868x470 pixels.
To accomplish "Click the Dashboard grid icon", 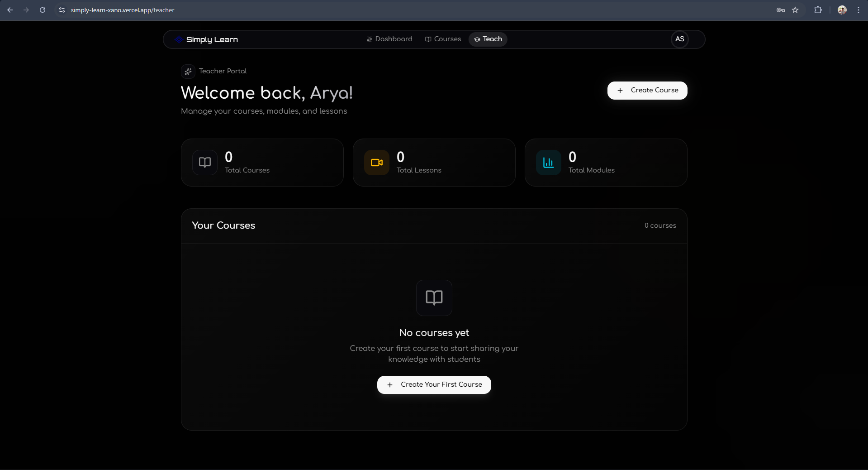I will pyautogui.click(x=369, y=39).
